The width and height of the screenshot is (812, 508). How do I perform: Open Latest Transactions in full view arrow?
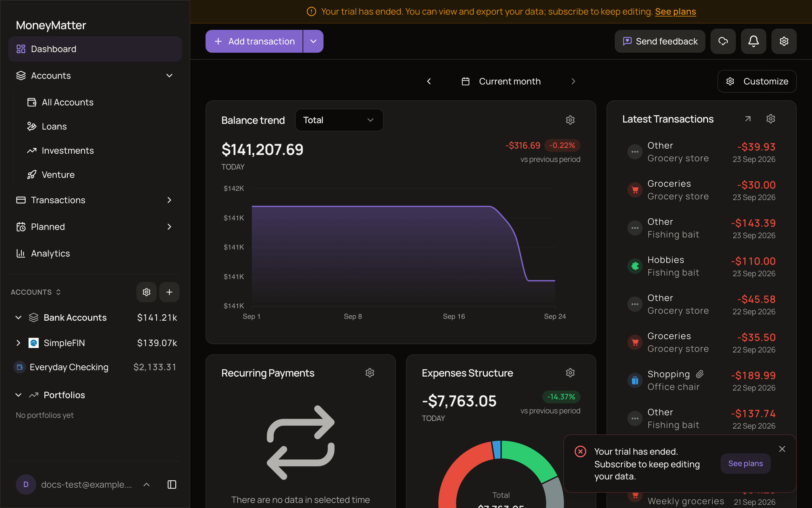point(748,119)
